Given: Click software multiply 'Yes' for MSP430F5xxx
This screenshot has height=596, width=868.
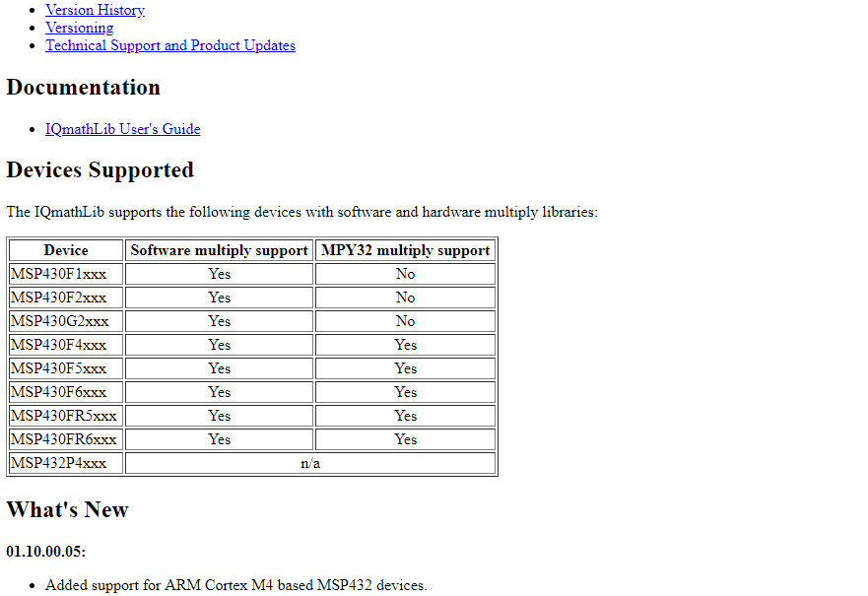Looking at the screenshot, I should [219, 368].
